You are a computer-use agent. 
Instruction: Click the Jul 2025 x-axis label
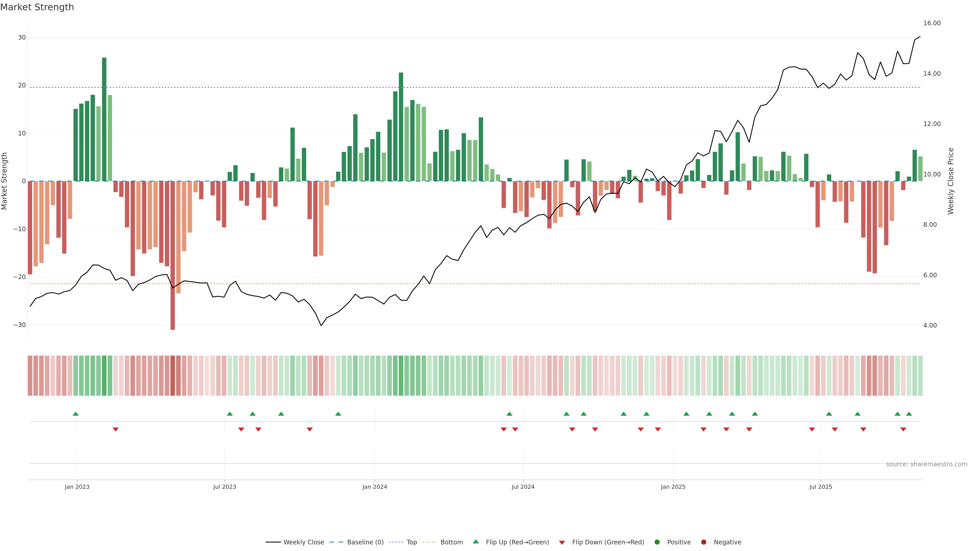pyautogui.click(x=820, y=487)
